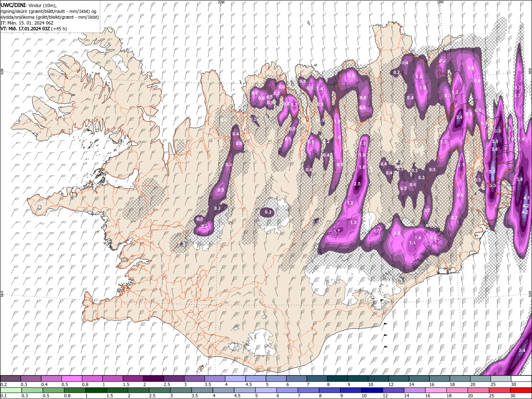Viewport: 532px width, 399px height.
Task: Click the 20W longitude label at the top
Action: point(221,2)
